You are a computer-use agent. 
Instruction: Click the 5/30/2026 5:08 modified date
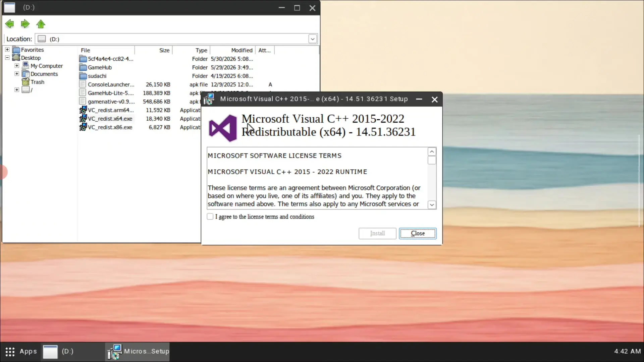(232, 59)
